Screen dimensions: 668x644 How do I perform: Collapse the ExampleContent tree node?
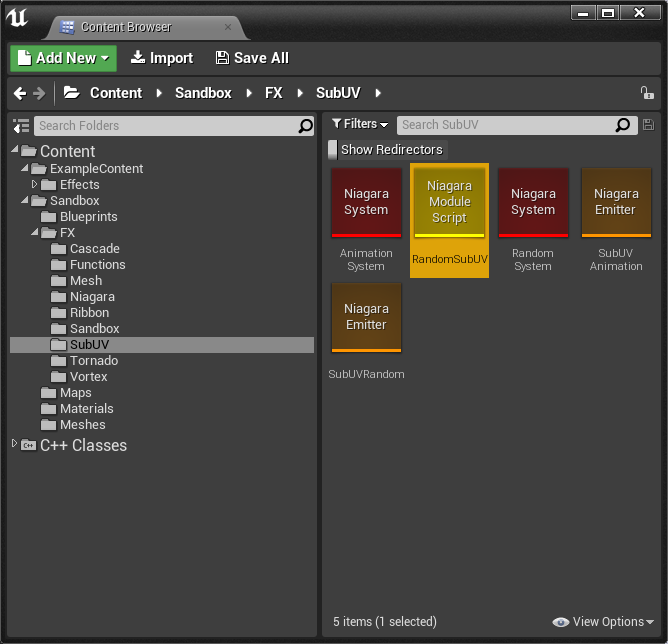25,168
